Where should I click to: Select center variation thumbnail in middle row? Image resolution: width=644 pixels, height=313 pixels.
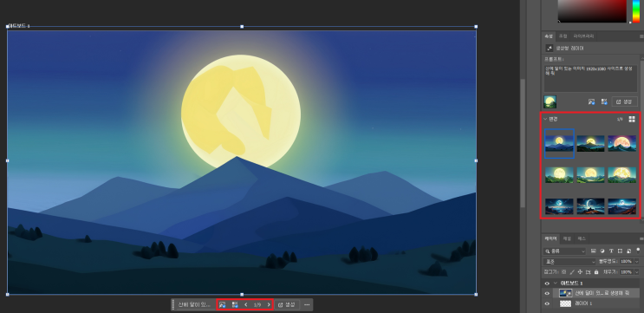tap(590, 175)
